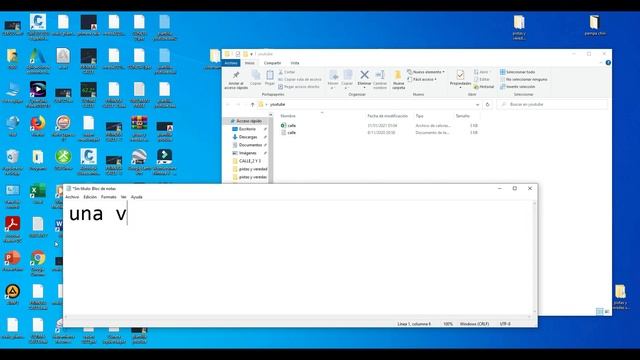Sort by the Tipo column header
This screenshot has height=360, width=640.
click(419, 116)
